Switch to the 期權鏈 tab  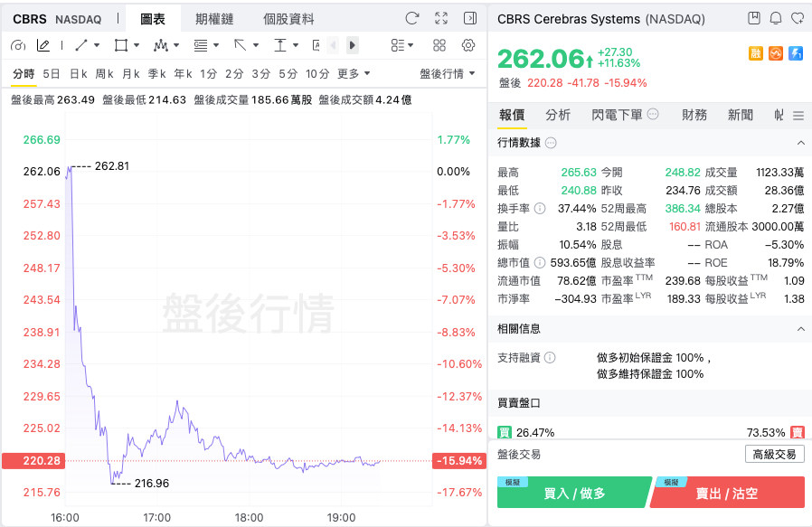(x=214, y=19)
